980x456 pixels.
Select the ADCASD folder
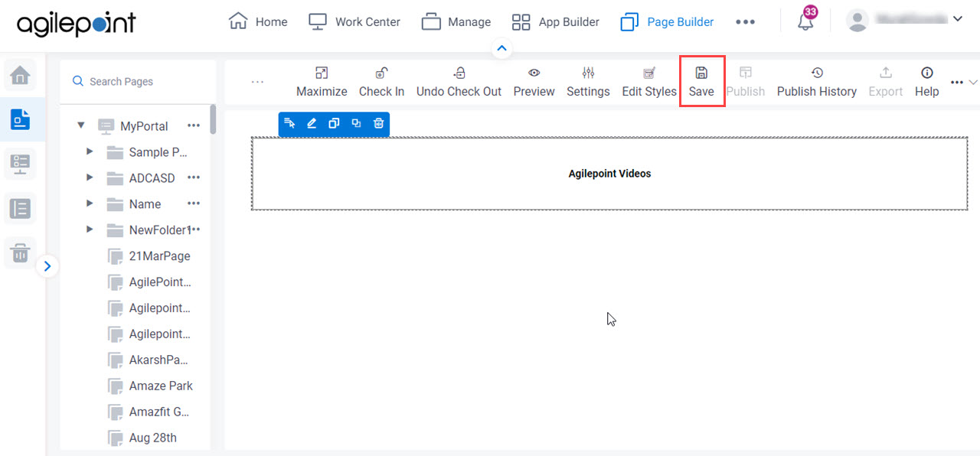(152, 178)
